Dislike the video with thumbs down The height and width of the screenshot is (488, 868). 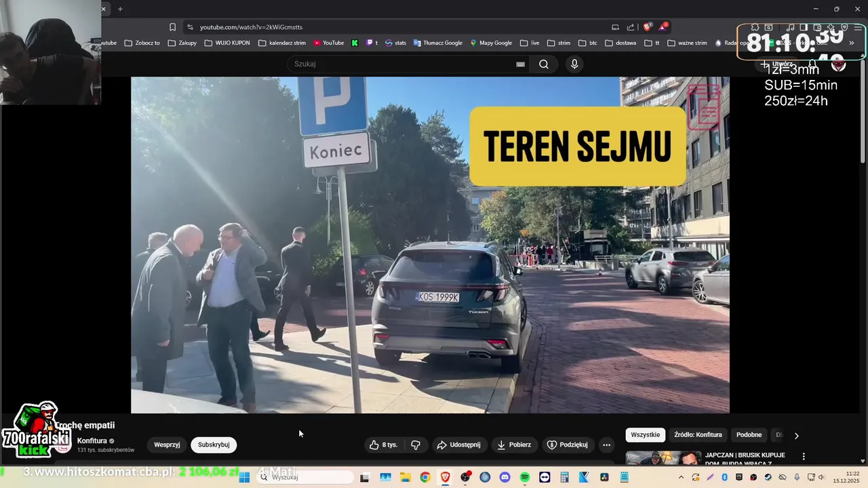[x=416, y=445]
